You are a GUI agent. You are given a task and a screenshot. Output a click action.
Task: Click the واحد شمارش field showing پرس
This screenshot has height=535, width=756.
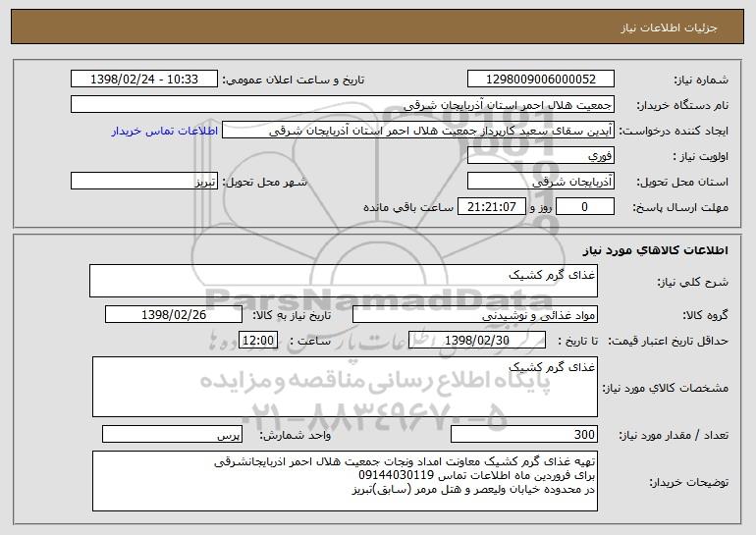[172, 434]
